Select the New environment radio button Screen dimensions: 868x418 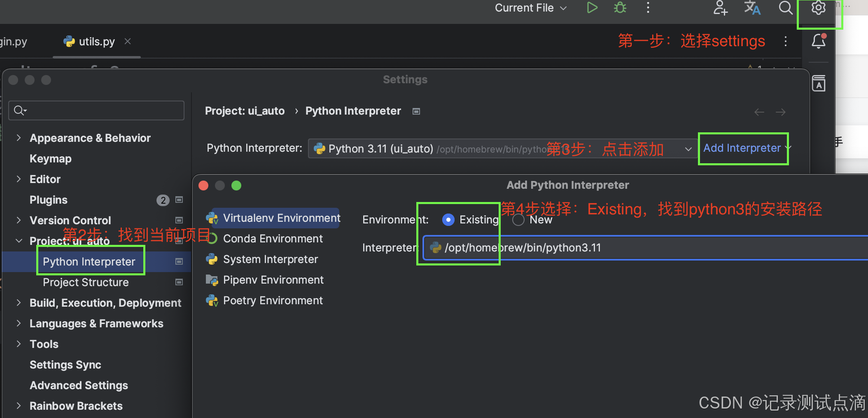[518, 220]
